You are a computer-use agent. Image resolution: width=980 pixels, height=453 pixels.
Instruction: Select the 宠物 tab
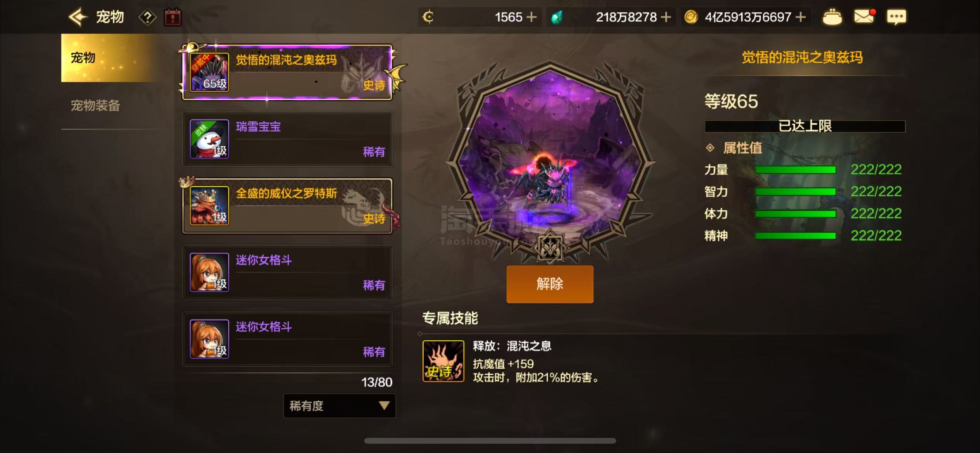tap(110, 58)
